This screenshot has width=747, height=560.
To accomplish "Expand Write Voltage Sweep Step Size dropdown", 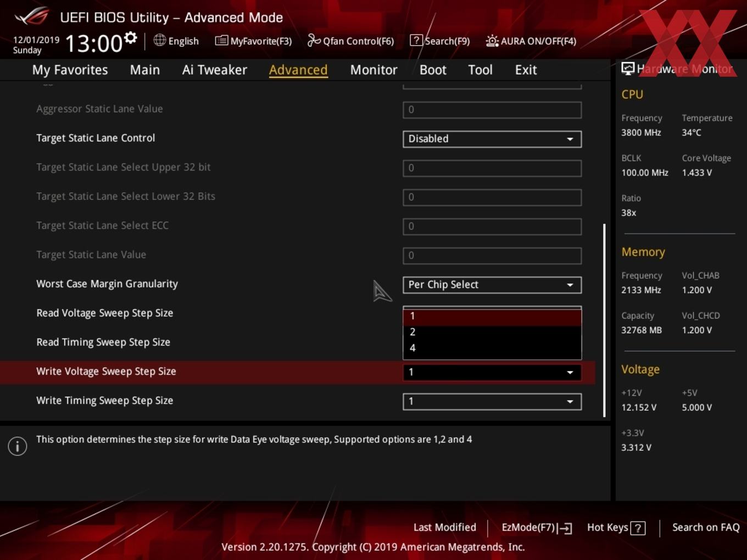I will pos(492,372).
